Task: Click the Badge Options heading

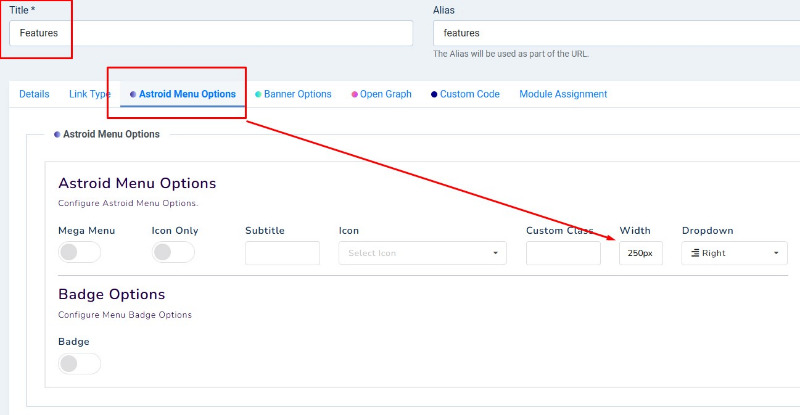Action: pyautogui.click(x=112, y=295)
